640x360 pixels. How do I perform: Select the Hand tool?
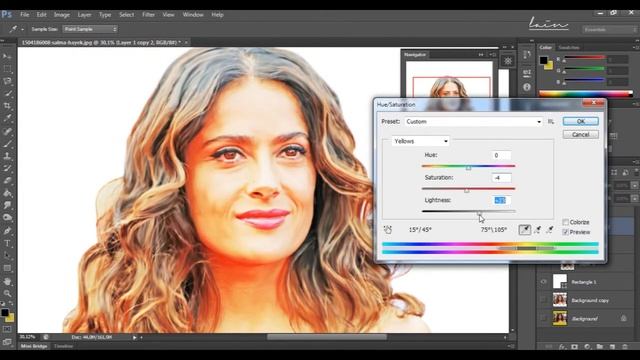pyautogui.click(x=7, y=281)
